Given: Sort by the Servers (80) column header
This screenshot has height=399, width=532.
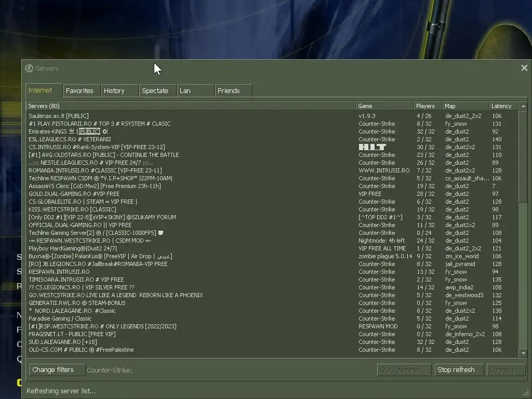Looking at the screenshot, I should click(191, 106).
